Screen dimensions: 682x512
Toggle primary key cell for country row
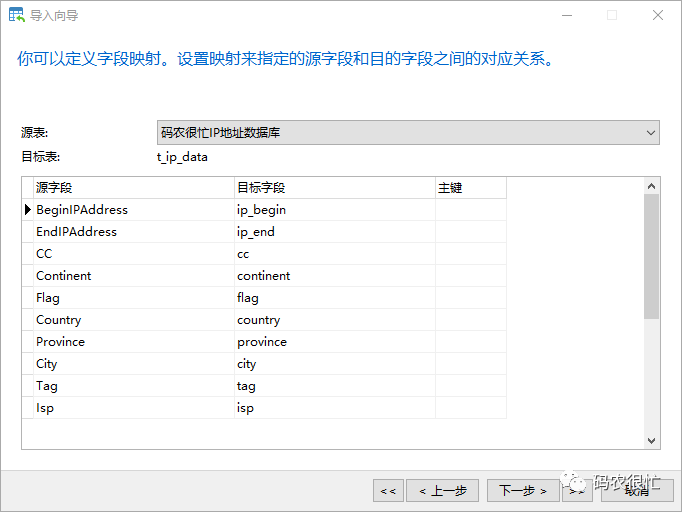471,320
